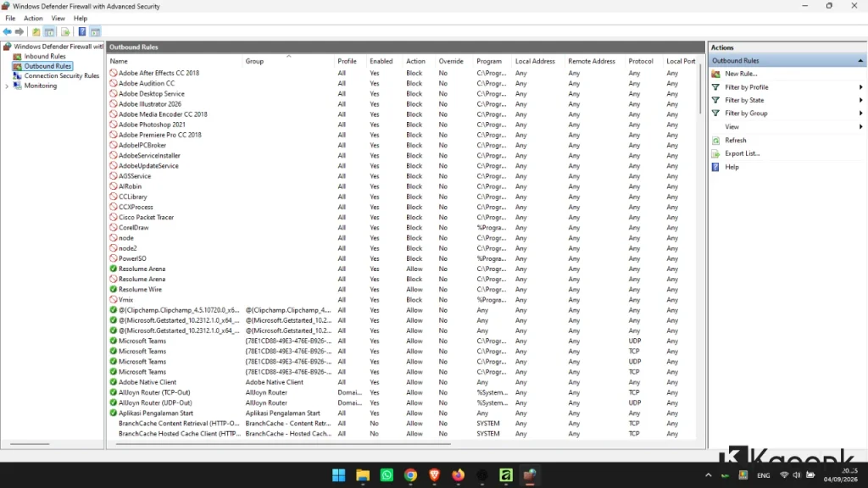Image resolution: width=868 pixels, height=488 pixels.
Task: Select the CCXProcess rule
Action: click(x=136, y=207)
